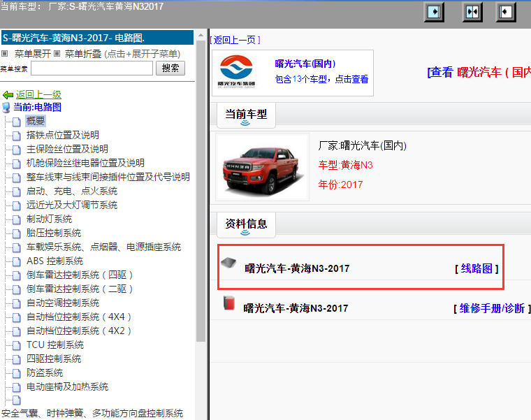This screenshot has height=420, width=531.
Task: Open 自动档位控制系统（4X4） item
Action: point(78,317)
